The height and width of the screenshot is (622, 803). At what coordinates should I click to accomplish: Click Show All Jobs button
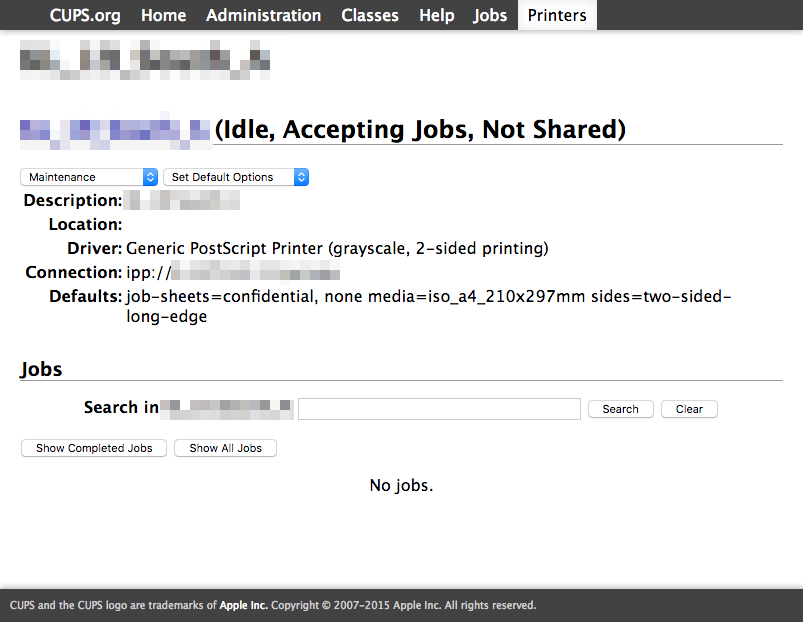click(225, 448)
